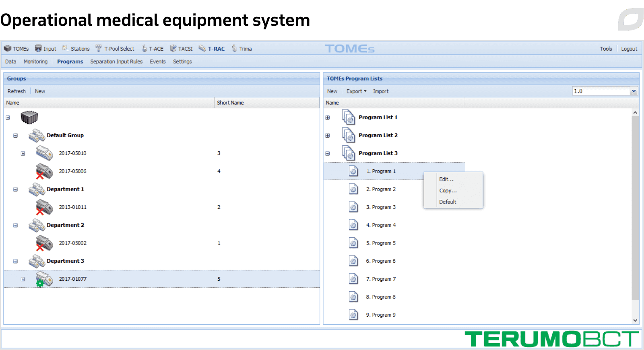644x350 pixels.
Task: Refresh the Groups list
Action: click(17, 91)
